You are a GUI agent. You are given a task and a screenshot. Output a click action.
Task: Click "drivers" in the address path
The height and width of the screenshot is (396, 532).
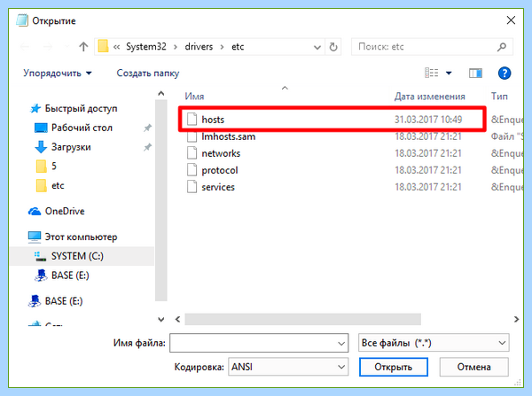(199, 46)
